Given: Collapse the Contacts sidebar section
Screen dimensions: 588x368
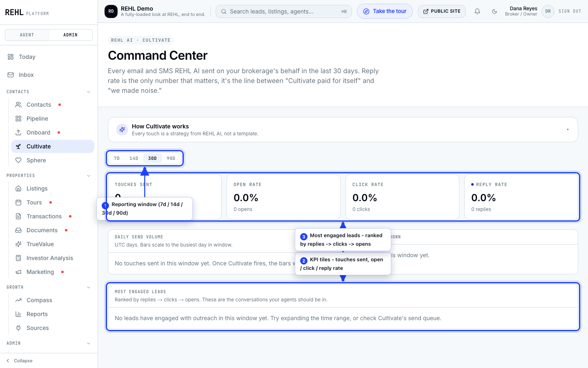Looking at the screenshot, I should [x=89, y=92].
